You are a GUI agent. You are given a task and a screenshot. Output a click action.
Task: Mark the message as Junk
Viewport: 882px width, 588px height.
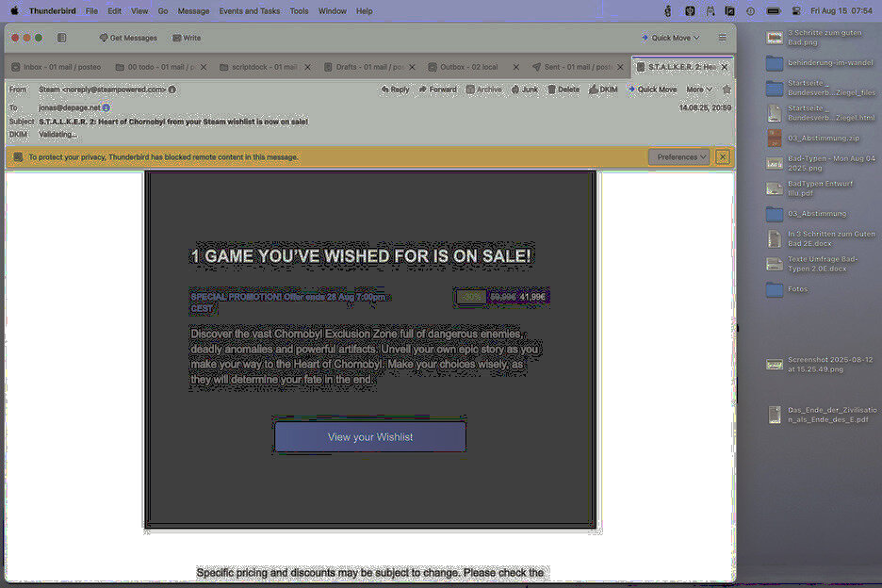point(524,90)
